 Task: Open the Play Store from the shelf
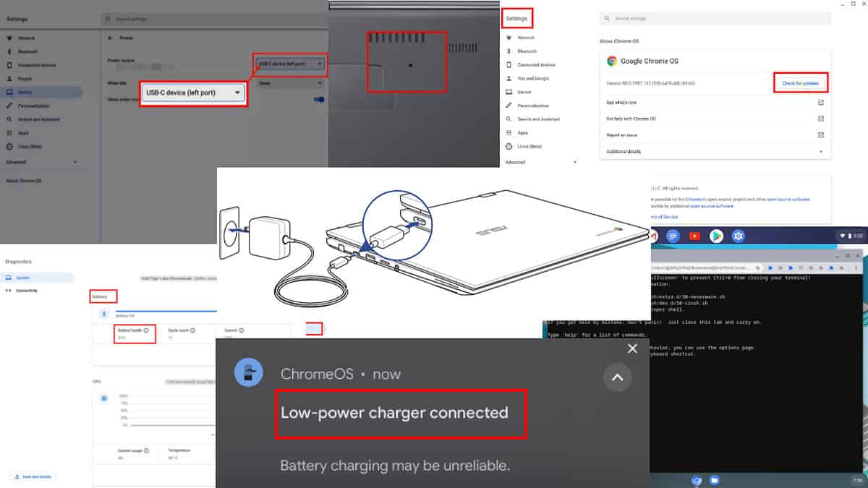(717, 236)
